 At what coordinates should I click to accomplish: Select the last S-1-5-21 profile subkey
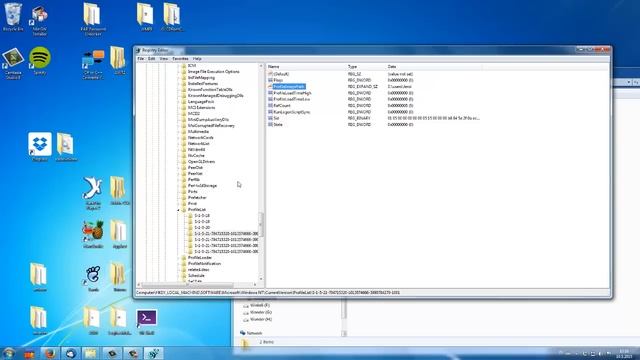226,251
